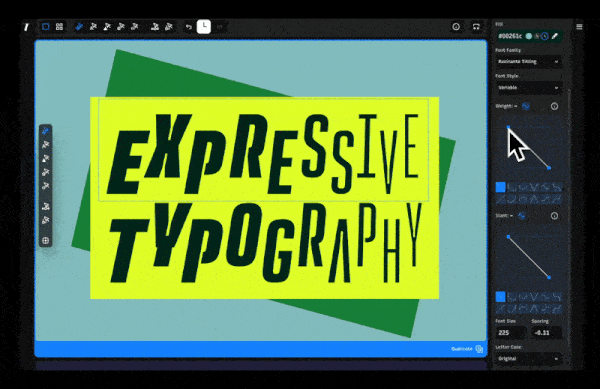Click the Font Size field showing 225
This screenshot has width=600, height=389.
click(x=511, y=333)
